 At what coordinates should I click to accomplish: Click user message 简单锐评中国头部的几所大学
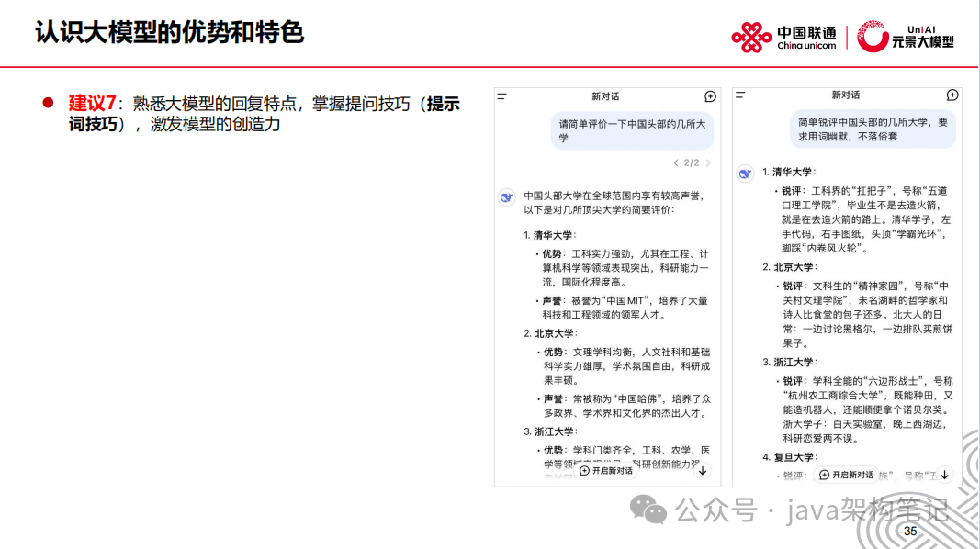(x=873, y=129)
